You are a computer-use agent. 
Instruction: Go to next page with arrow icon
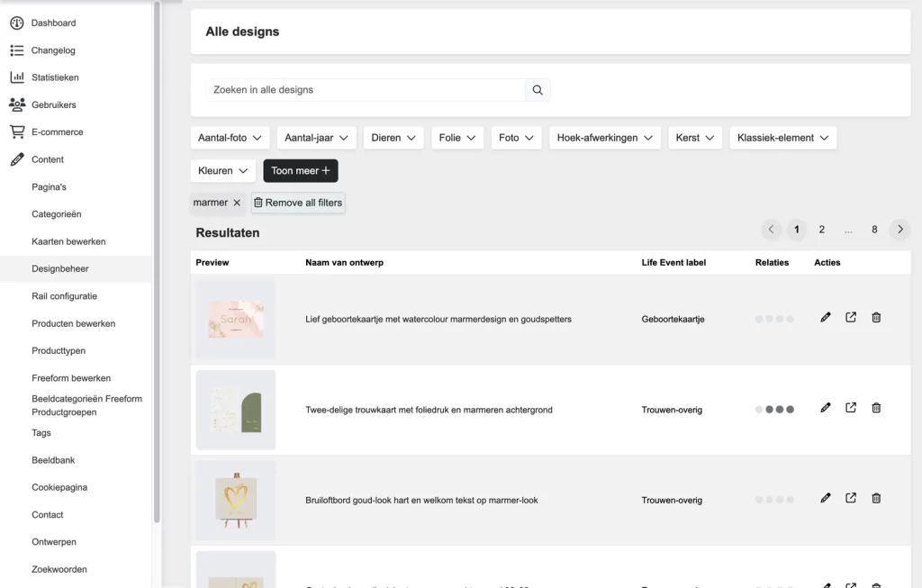coord(899,230)
